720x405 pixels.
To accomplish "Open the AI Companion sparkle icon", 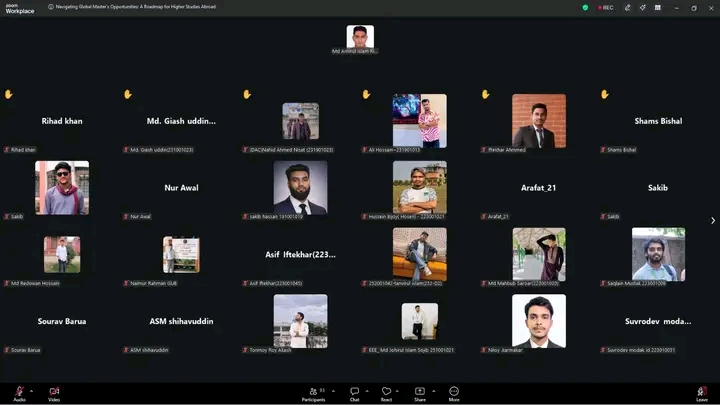I will pos(644,7).
